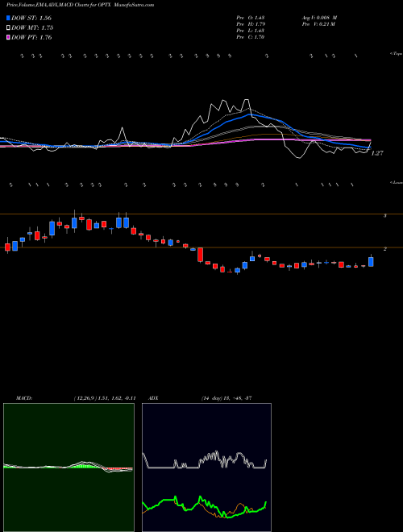Click the 'Avg V: 0.008 M' volume text

coord(319,18)
